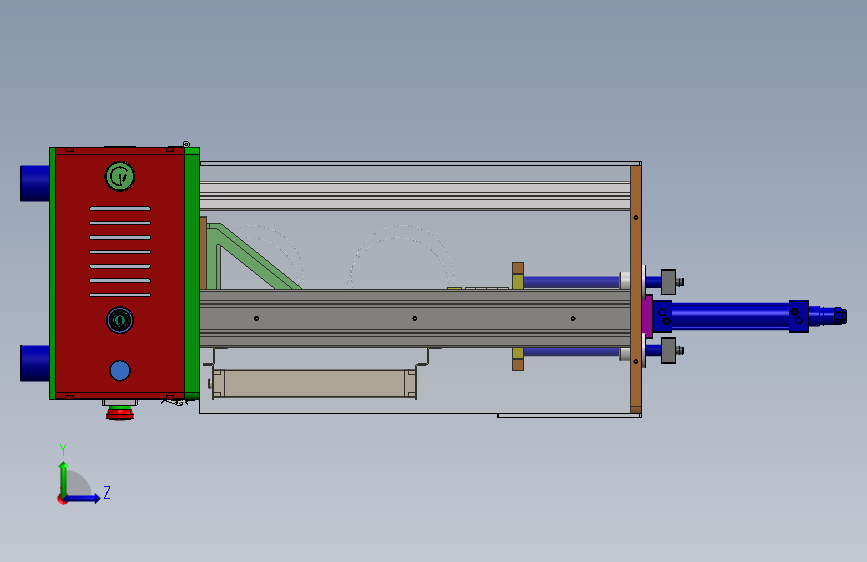Pick the lower blue guide rod

tap(571, 352)
